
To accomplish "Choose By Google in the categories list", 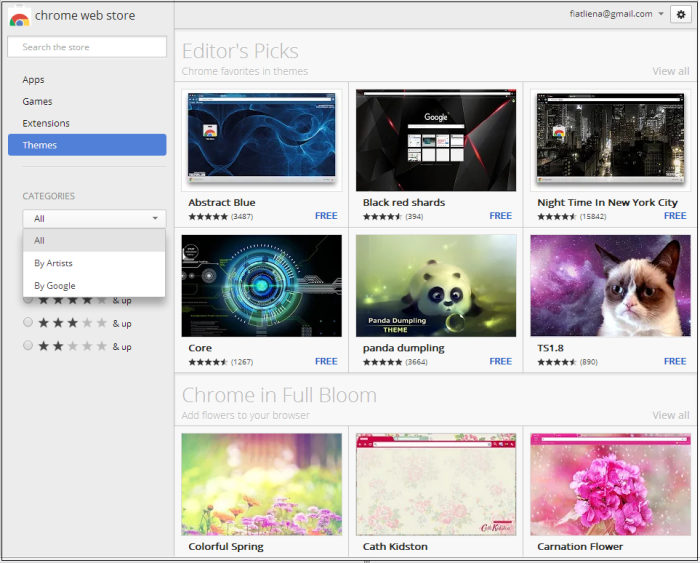I will pos(94,286).
